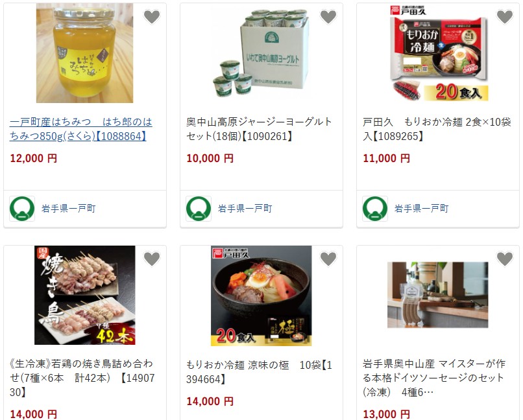Click the yakitori skewers product image
Screen dimensions: 523x420
coord(85,295)
